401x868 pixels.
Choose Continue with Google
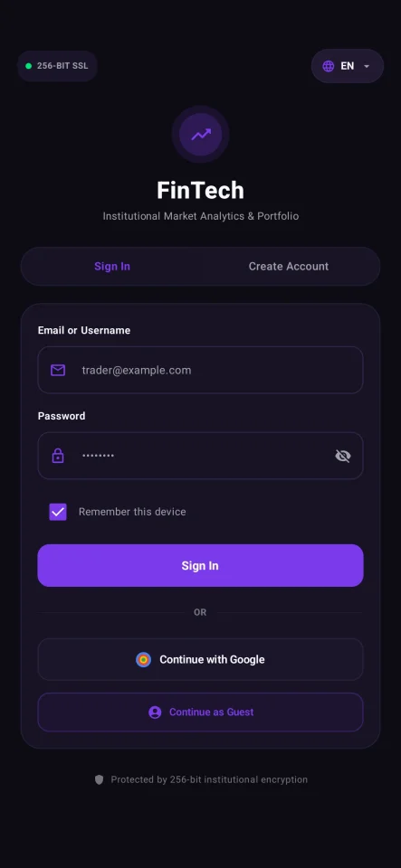pos(201,659)
